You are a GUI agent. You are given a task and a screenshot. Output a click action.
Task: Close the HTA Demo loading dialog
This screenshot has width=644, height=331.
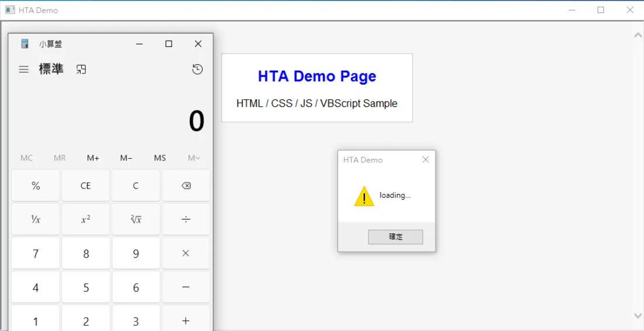point(426,160)
